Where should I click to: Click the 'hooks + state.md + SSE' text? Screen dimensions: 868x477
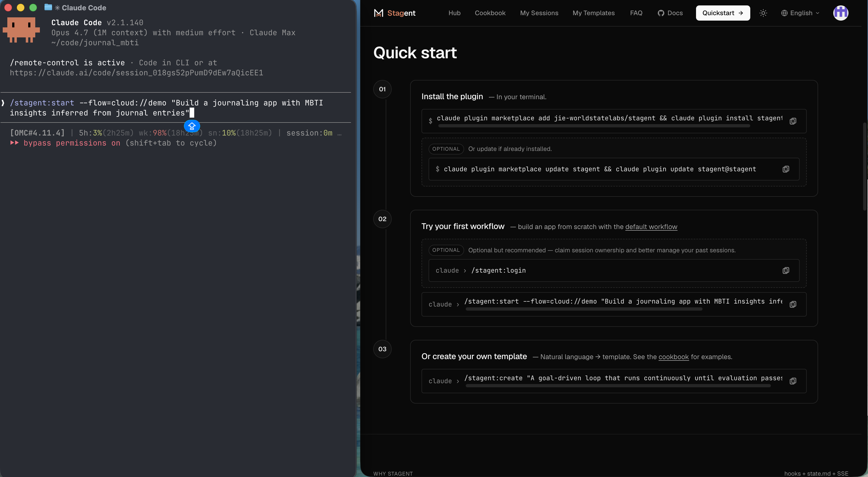tap(816, 473)
